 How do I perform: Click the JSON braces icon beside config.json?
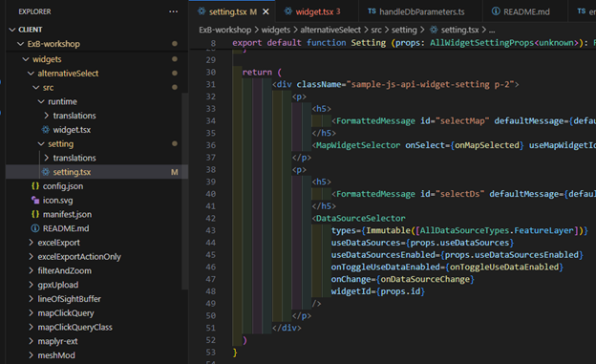pos(35,186)
